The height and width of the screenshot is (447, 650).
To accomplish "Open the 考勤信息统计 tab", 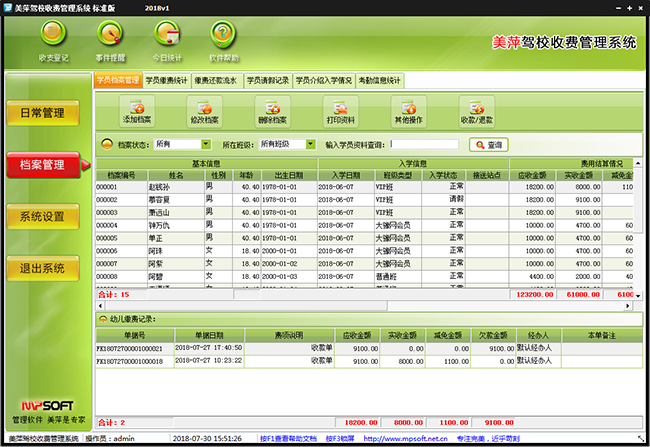I will tap(379, 80).
